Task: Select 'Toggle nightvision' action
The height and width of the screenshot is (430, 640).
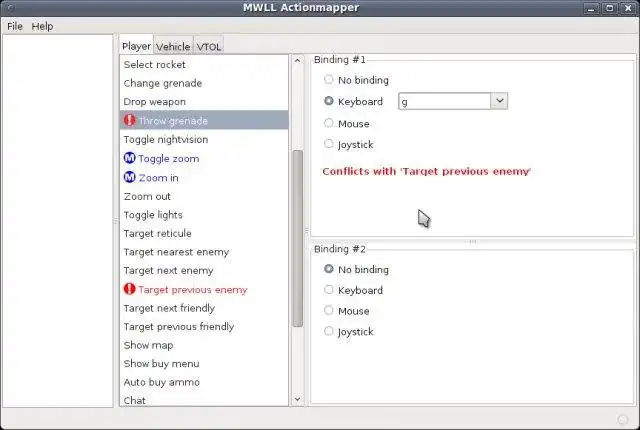Action: click(204, 140)
